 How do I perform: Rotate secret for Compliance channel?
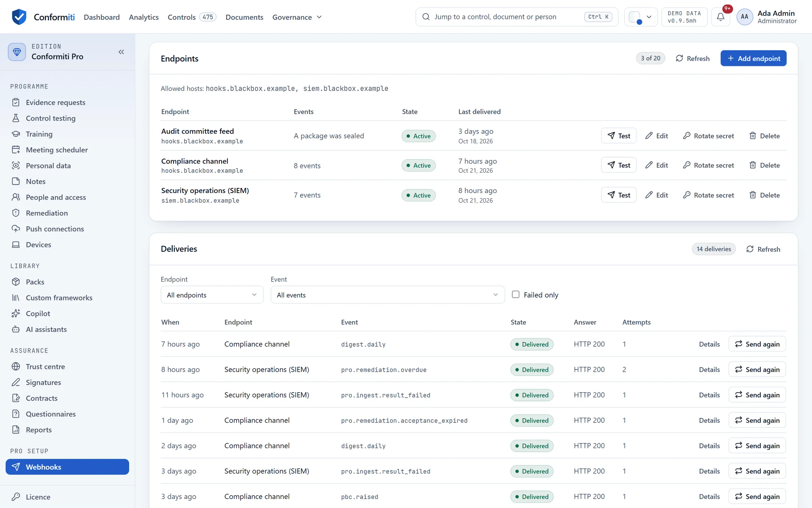(708, 165)
